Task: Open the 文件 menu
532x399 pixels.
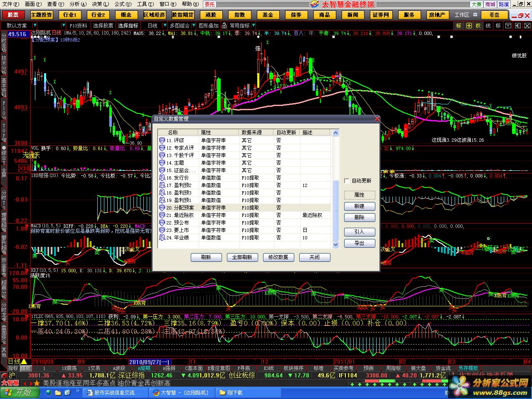Action: point(10,4)
